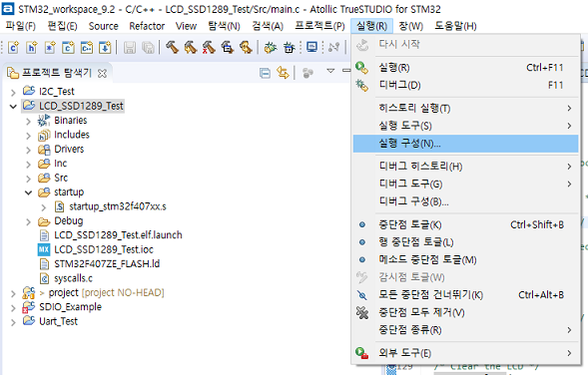Open 히스토리 실행(T) submenu
Screen dimensions: 588x375
pyautogui.click(x=465, y=109)
